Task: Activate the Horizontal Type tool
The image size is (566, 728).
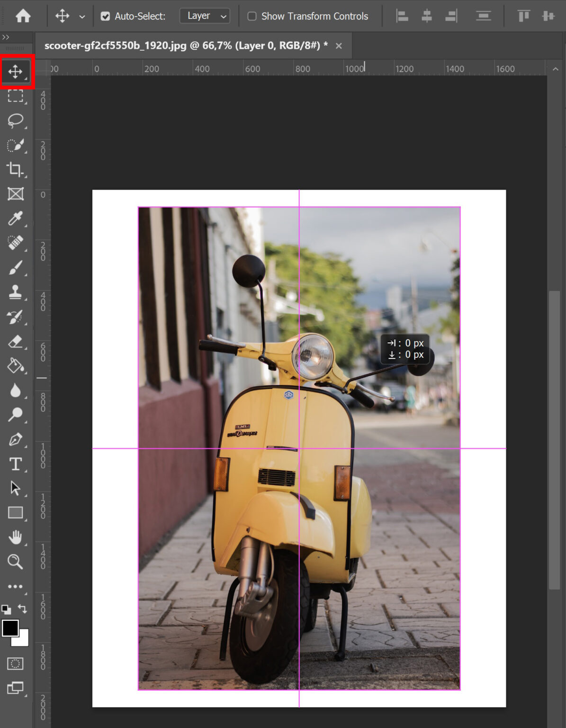Action: (16, 464)
